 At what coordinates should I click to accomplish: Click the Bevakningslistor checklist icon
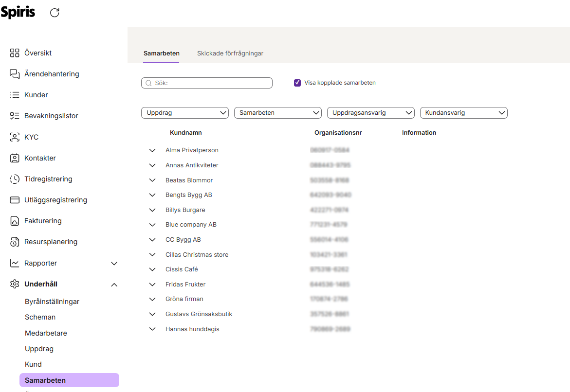15,116
